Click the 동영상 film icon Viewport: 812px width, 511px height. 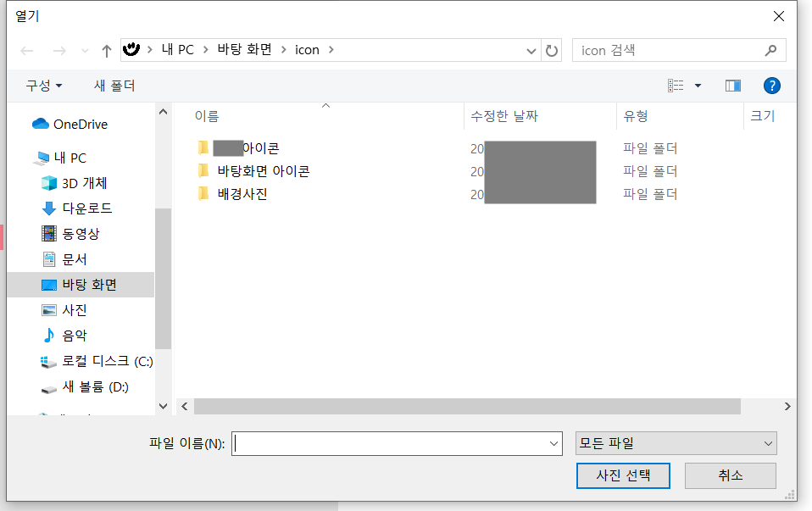coord(48,234)
